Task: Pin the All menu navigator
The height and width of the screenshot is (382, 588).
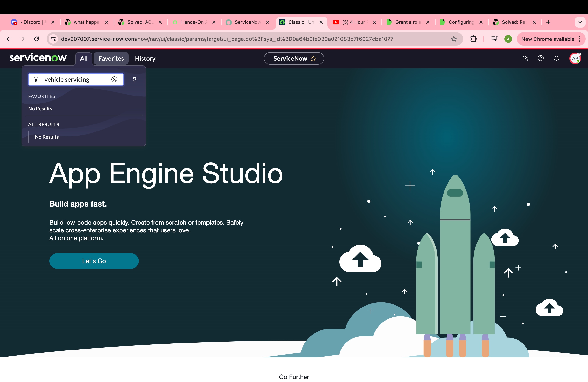Action: 135,80
